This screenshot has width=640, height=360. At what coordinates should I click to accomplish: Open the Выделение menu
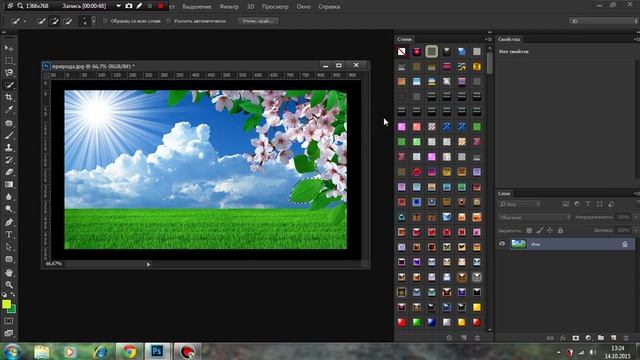click(197, 7)
